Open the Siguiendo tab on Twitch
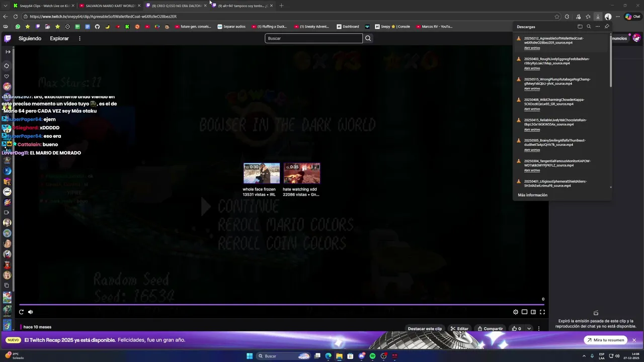 click(x=30, y=38)
